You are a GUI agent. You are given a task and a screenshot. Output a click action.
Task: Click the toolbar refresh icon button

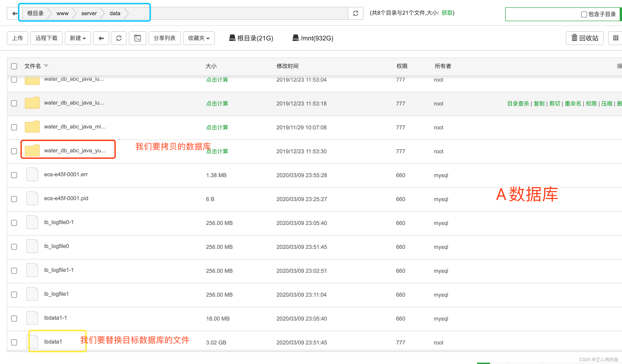pyautogui.click(x=119, y=38)
